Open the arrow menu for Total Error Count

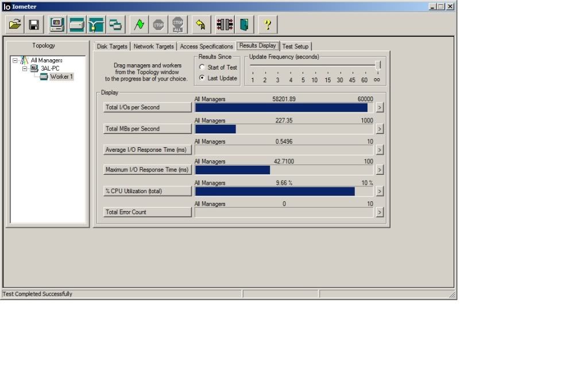(x=380, y=212)
